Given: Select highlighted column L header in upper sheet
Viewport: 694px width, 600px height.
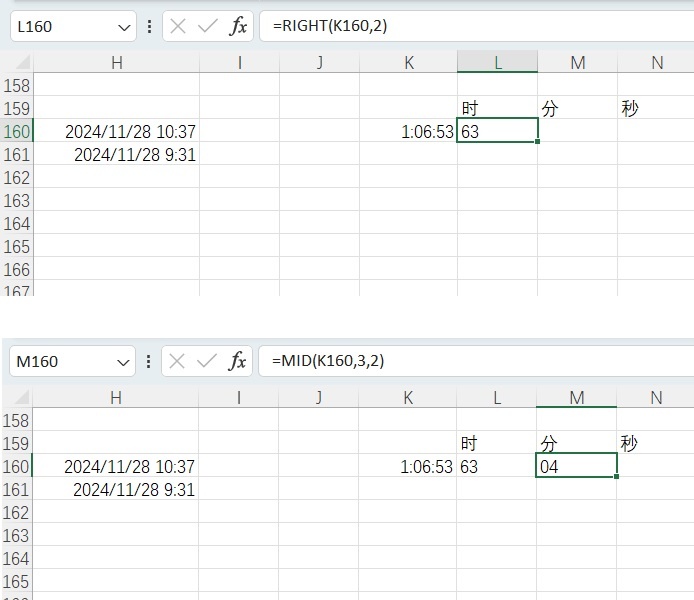Looking at the screenshot, I should point(497,62).
